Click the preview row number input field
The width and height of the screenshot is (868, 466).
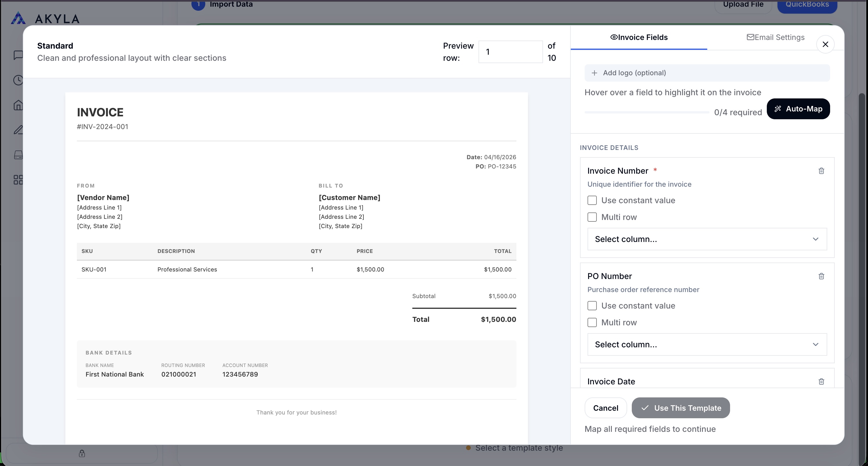pyautogui.click(x=510, y=52)
